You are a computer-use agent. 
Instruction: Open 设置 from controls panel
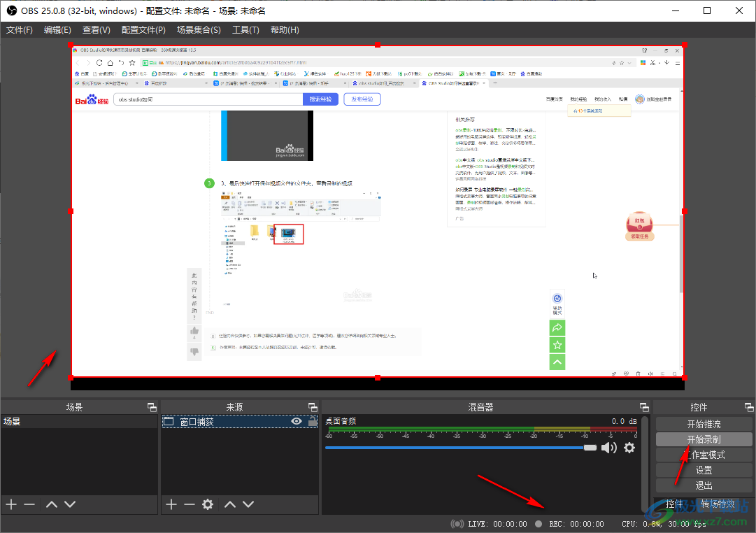704,470
